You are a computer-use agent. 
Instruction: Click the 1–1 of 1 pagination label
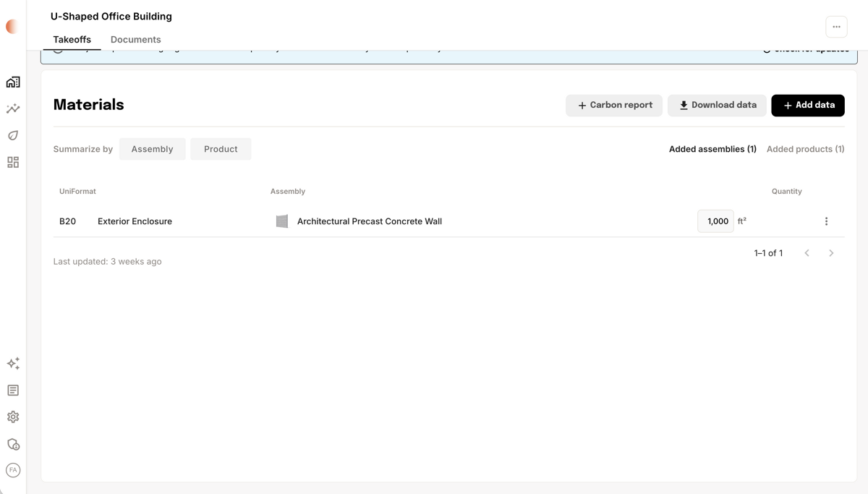pyautogui.click(x=768, y=253)
